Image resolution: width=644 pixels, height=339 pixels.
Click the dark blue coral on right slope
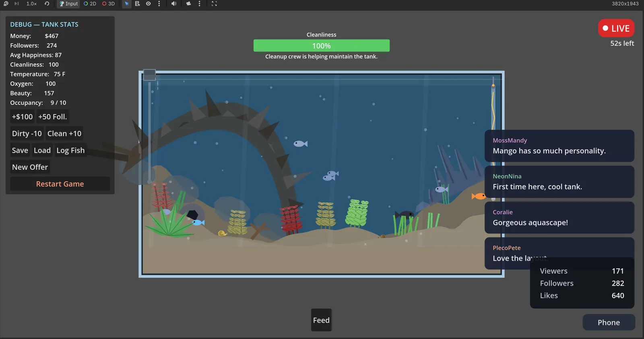click(x=459, y=167)
